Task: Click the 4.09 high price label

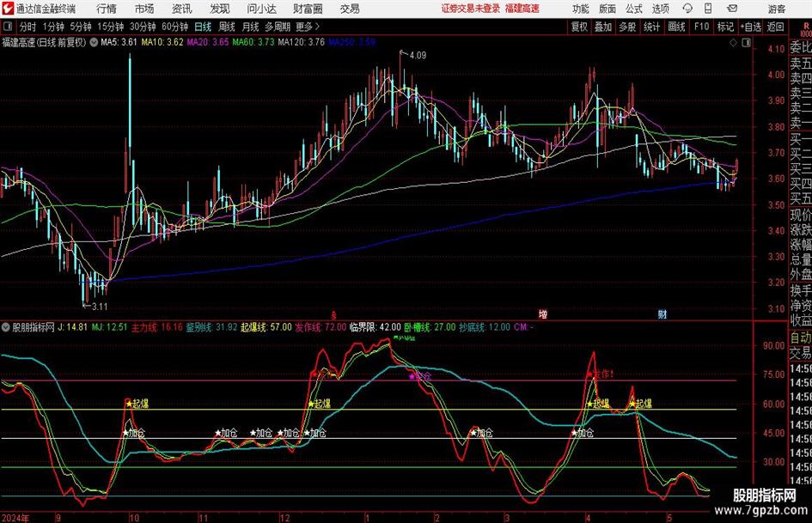Action: pyautogui.click(x=417, y=56)
